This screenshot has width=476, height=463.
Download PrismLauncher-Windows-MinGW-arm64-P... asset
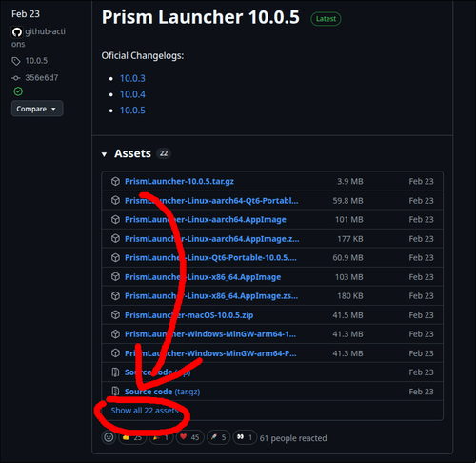210,353
